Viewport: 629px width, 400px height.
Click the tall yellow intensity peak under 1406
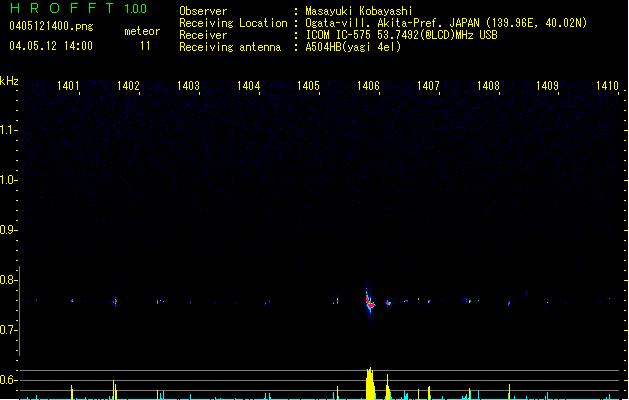(x=370, y=384)
